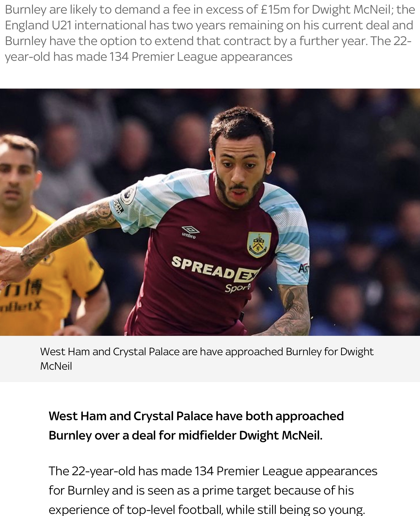Click 'England U21 international' in the summary
The height and width of the screenshot is (516, 420).
click(x=76, y=25)
